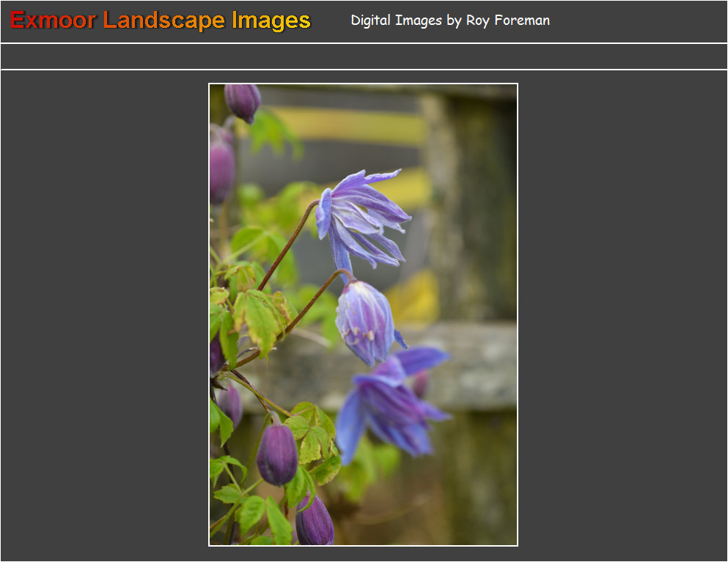Click the blurred mossy fence post on right

473,212
